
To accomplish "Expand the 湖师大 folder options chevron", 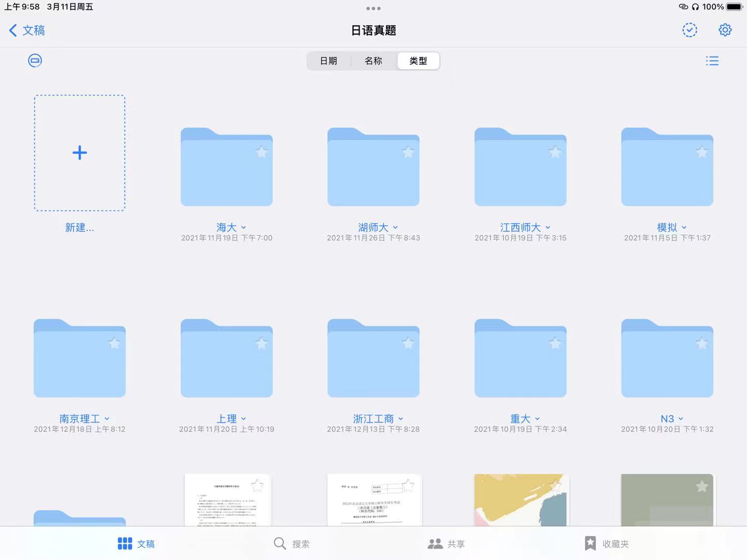I will click(395, 228).
